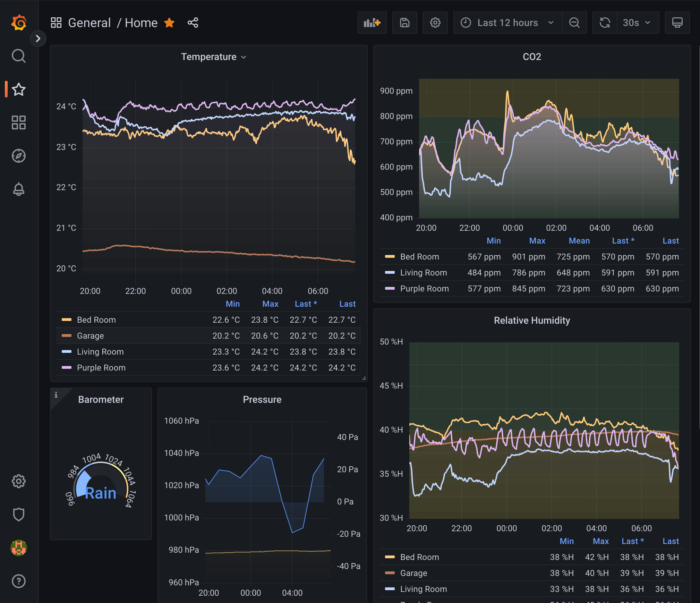Viewport: 700px width, 603px height.
Task: Refresh the dashboard
Action: (x=605, y=22)
